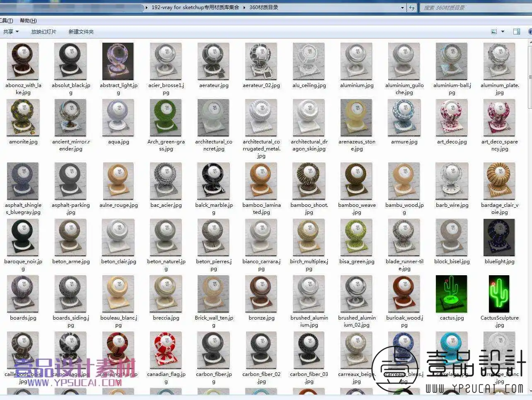This screenshot has height=400, width=532.
Task: Select asphalt-parking.jpg thumbnail
Action: click(x=71, y=181)
